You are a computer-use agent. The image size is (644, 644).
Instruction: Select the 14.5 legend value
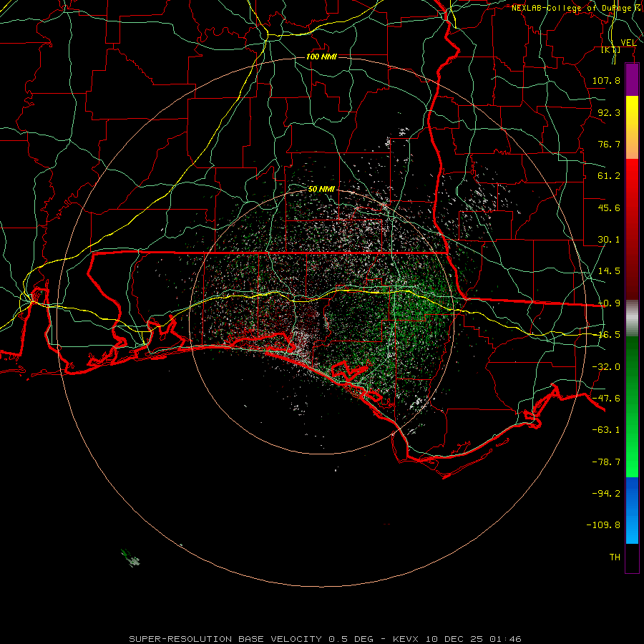pos(609,271)
